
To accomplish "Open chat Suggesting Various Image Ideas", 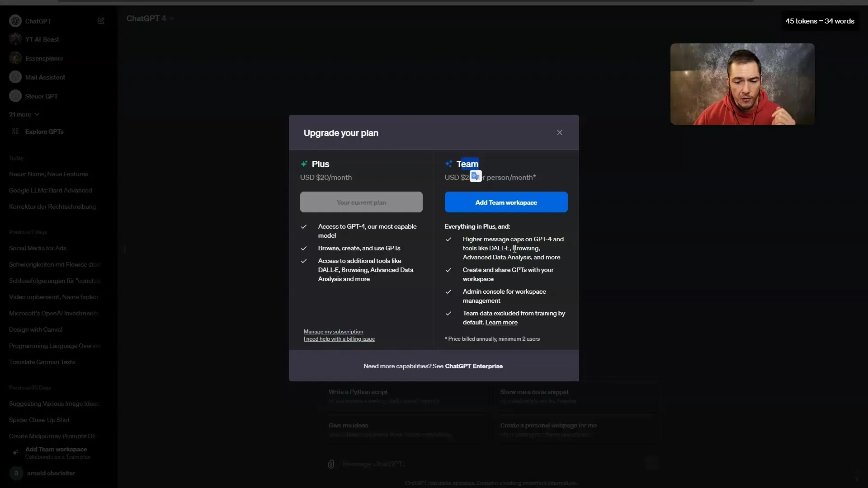I will (54, 404).
